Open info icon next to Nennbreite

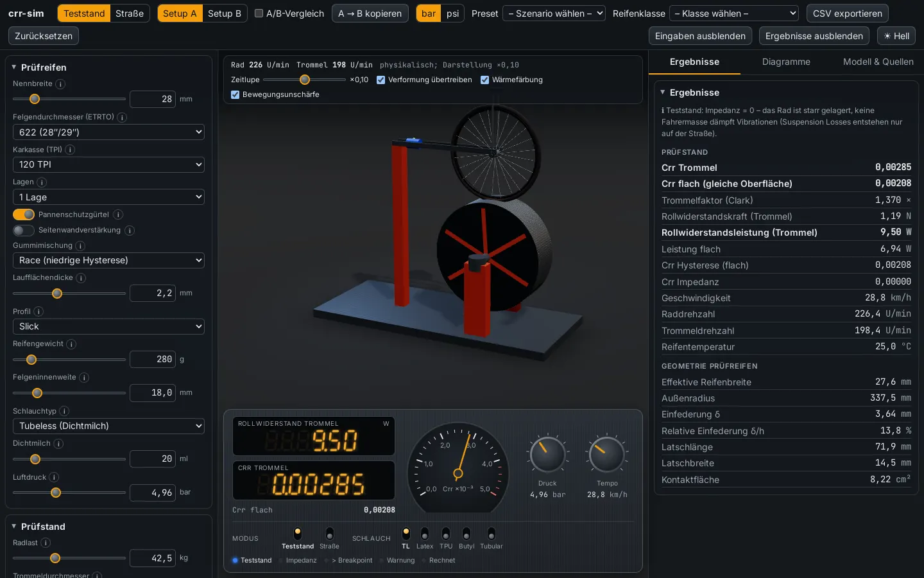click(60, 84)
